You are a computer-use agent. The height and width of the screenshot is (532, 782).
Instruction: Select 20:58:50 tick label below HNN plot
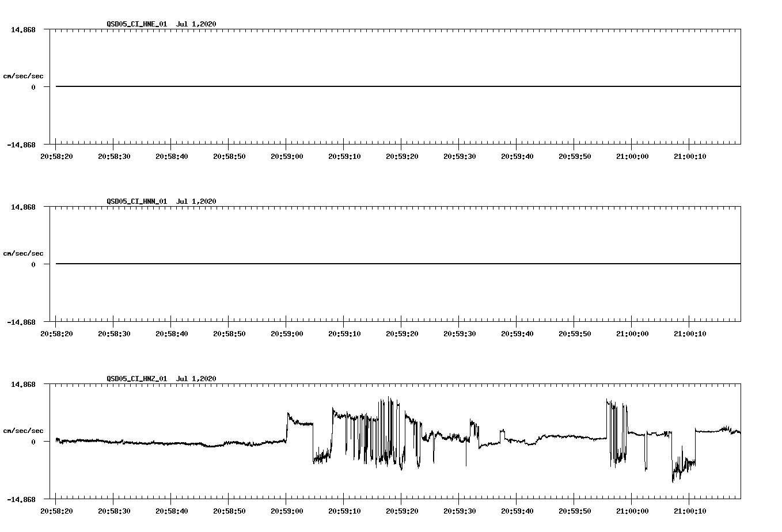tap(229, 333)
